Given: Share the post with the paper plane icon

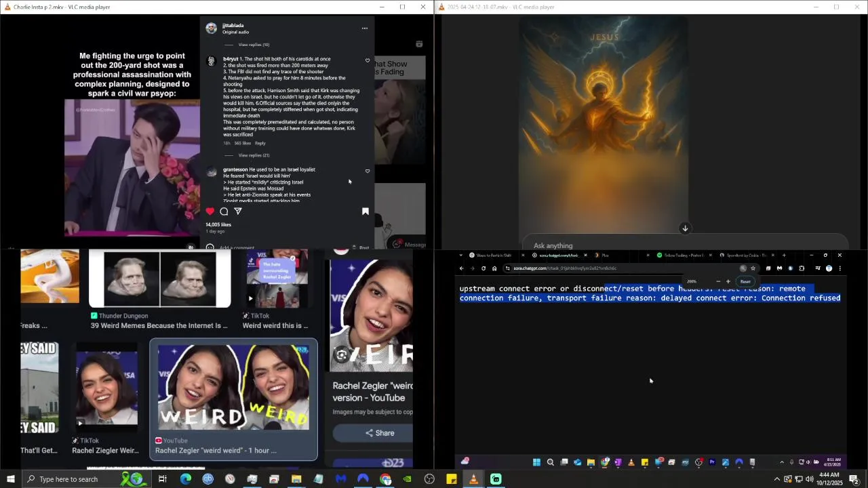Looking at the screenshot, I should coord(238,211).
